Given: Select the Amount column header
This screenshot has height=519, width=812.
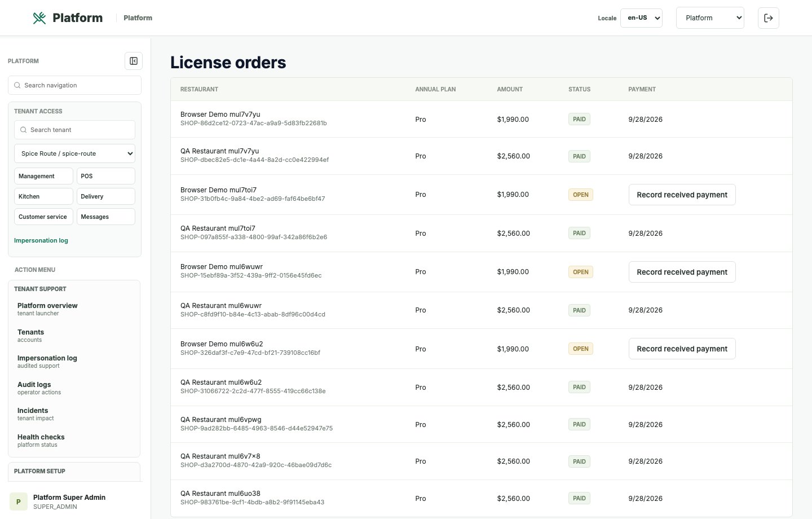Looking at the screenshot, I should point(510,89).
